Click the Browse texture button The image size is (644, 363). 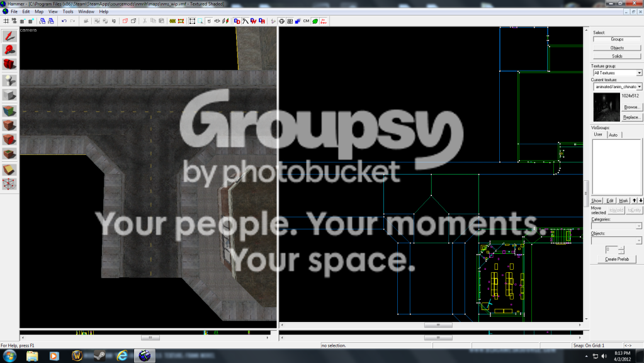point(631,107)
